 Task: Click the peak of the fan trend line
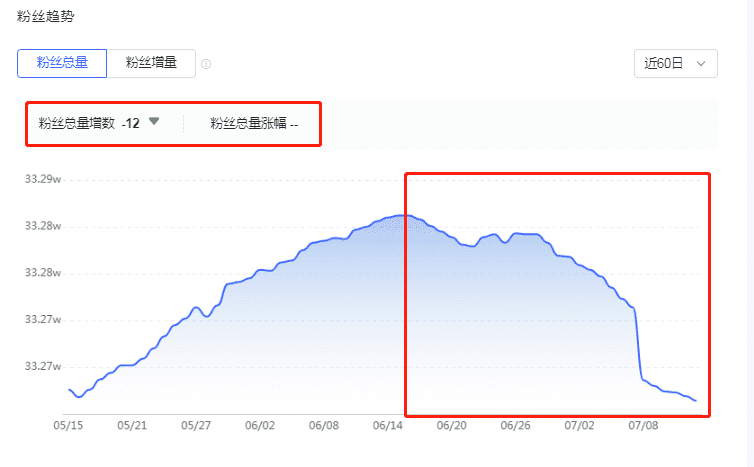click(403, 215)
